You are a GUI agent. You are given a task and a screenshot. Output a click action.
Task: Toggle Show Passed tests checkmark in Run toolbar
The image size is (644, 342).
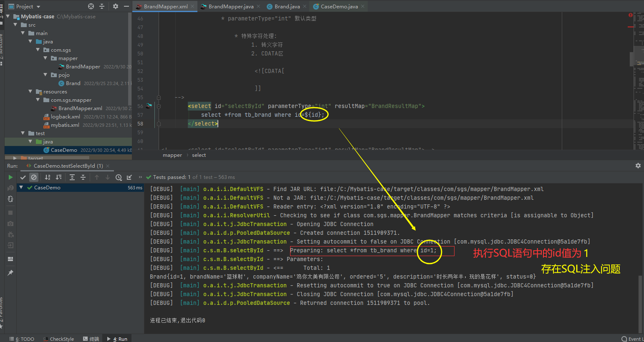coord(23,177)
